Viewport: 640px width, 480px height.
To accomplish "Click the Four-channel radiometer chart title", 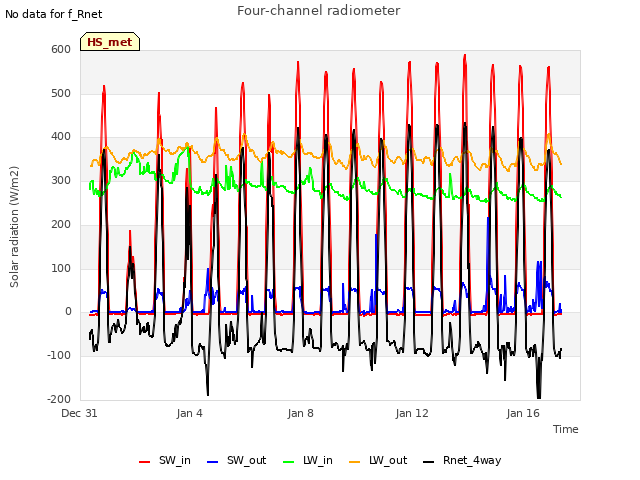I will pyautogui.click(x=318, y=10).
